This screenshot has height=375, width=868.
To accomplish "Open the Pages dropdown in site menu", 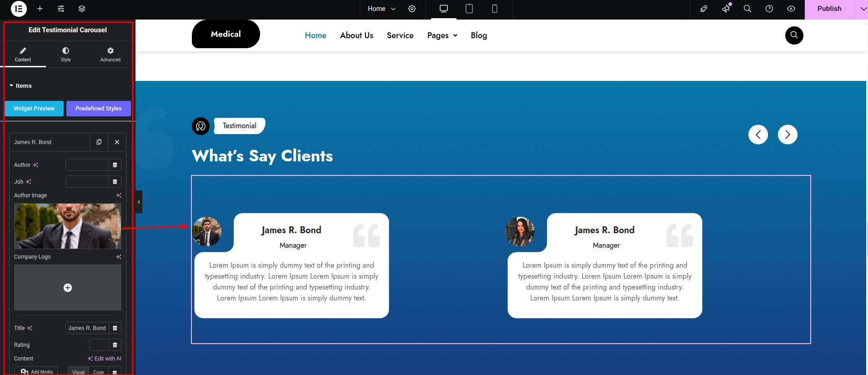I will [442, 35].
